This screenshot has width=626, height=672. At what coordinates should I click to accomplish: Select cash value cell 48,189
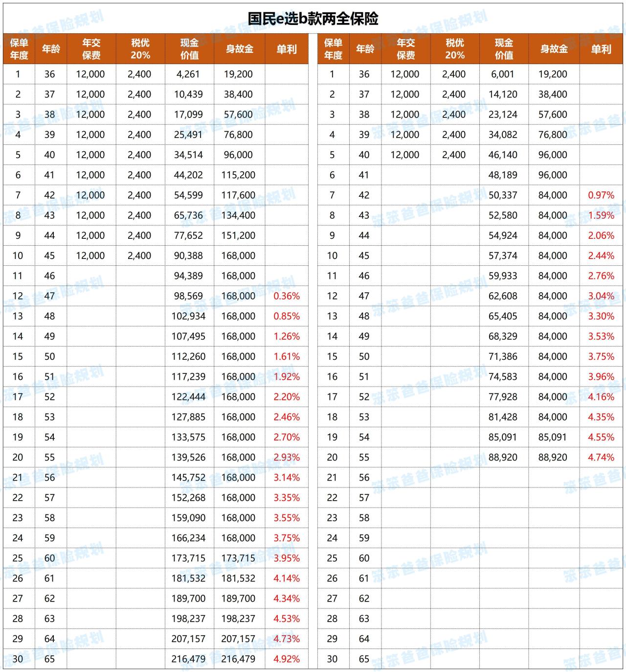tap(503, 175)
